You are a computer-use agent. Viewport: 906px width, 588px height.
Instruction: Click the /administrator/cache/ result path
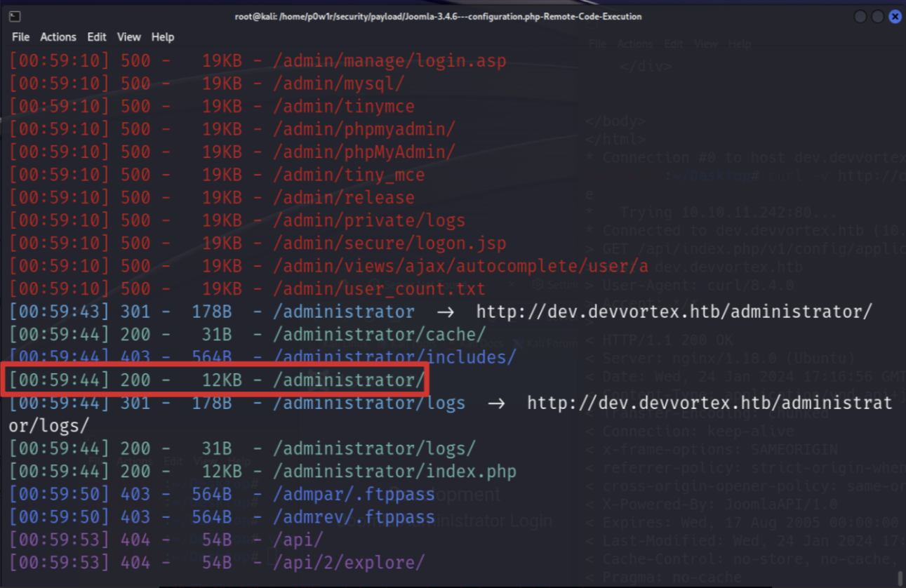pos(379,335)
